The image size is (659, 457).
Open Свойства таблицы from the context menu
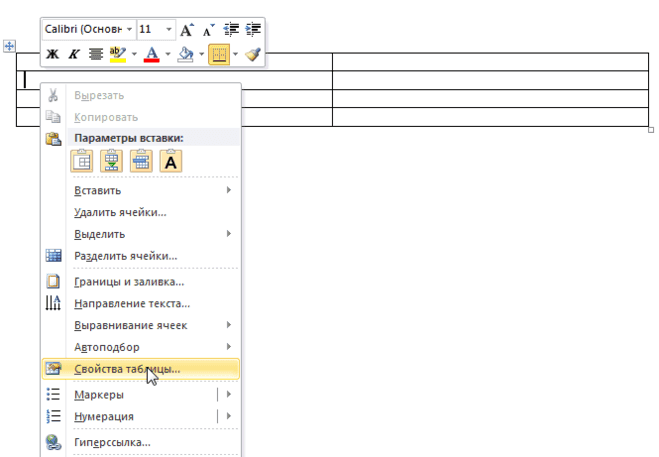point(127,369)
